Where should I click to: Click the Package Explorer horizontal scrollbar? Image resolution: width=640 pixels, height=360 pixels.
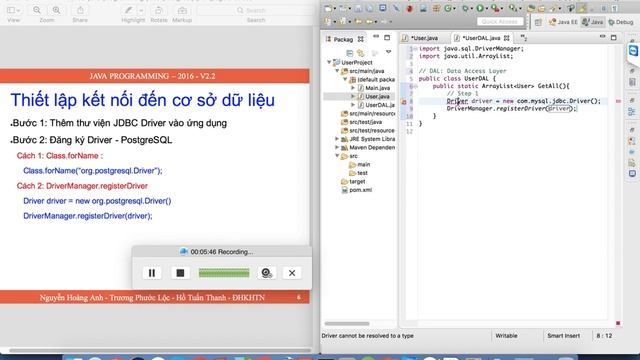[x=347, y=324]
